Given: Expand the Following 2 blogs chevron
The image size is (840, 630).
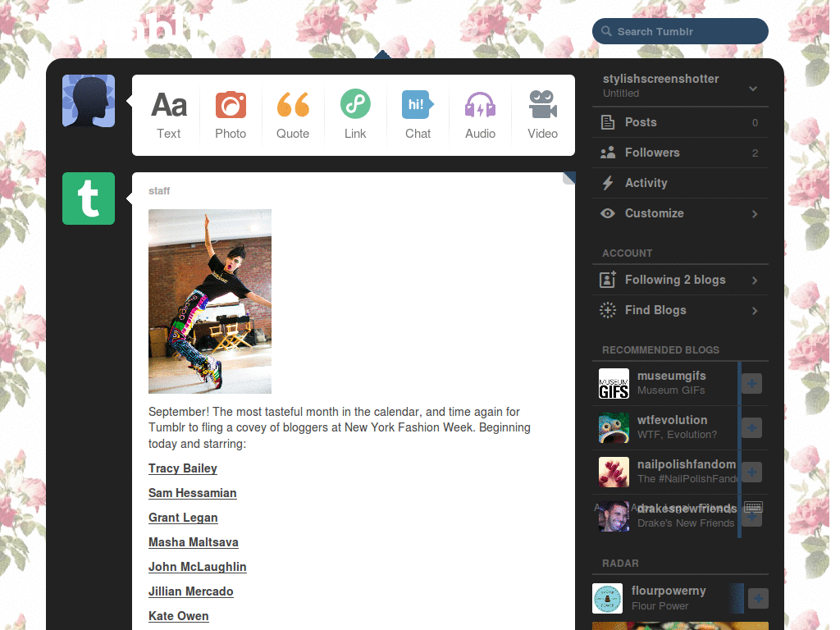Looking at the screenshot, I should [755, 281].
